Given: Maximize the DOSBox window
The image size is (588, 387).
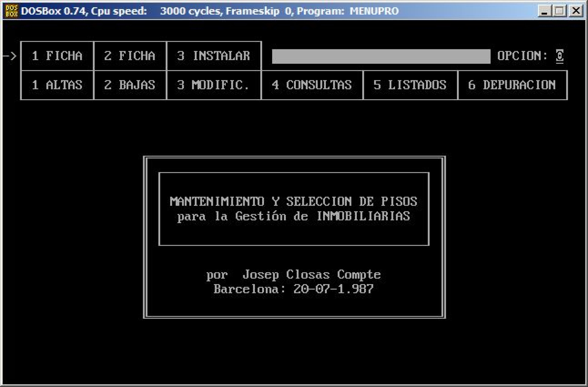Looking at the screenshot, I should pos(560,11).
